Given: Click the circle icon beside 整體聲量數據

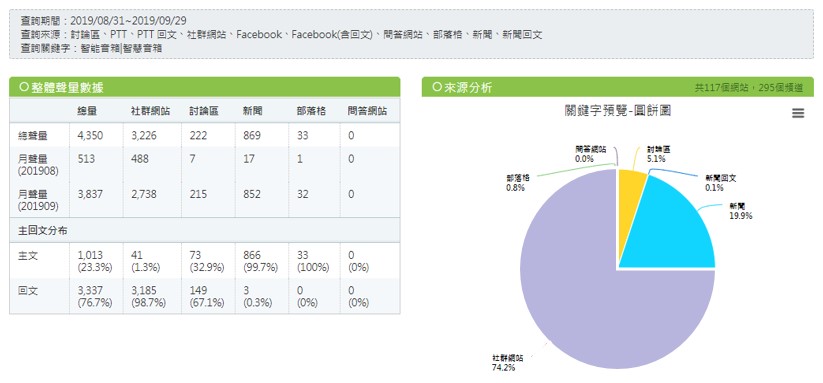Looking at the screenshot, I should pyautogui.click(x=23, y=87).
